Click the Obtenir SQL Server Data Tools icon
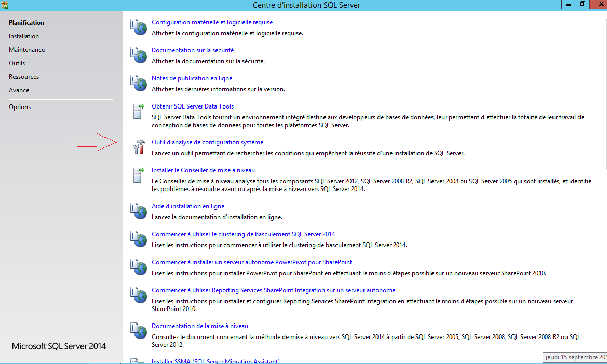The height and width of the screenshot is (364, 607). pos(138,111)
